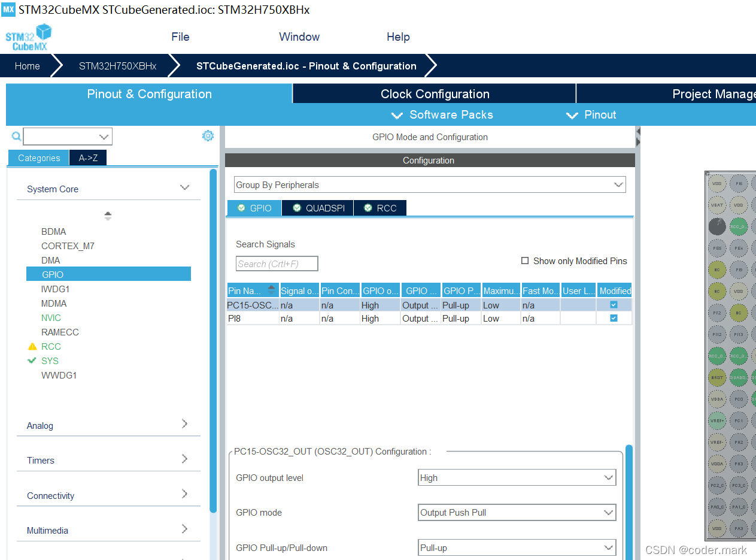Select the VBAT pin on the chip view
The height and width of the screenshot is (560, 756).
pos(717,205)
